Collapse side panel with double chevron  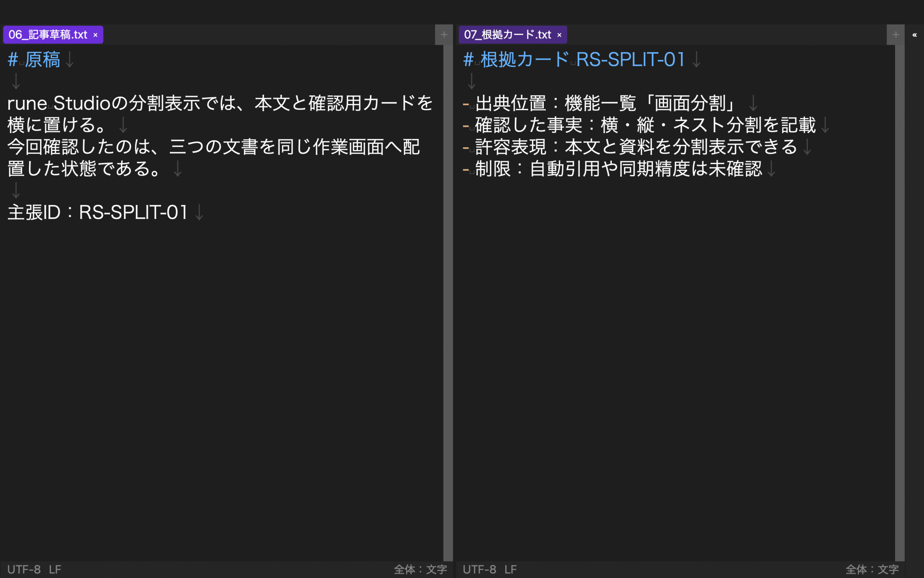point(915,35)
